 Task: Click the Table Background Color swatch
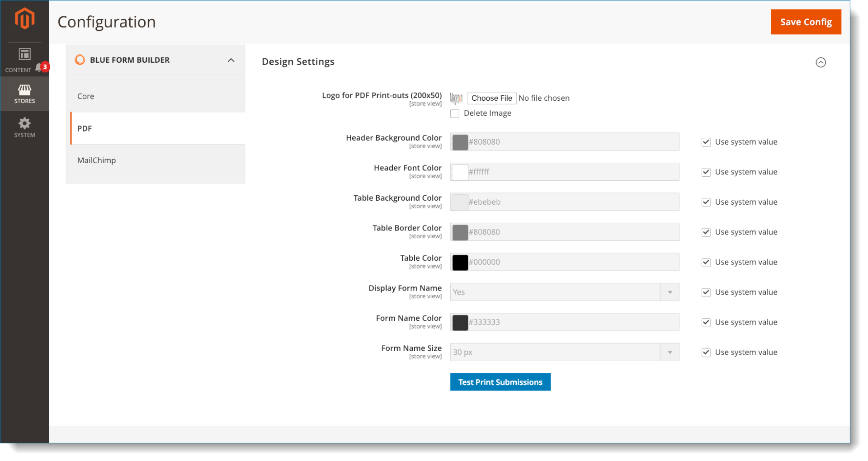pos(460,202)
